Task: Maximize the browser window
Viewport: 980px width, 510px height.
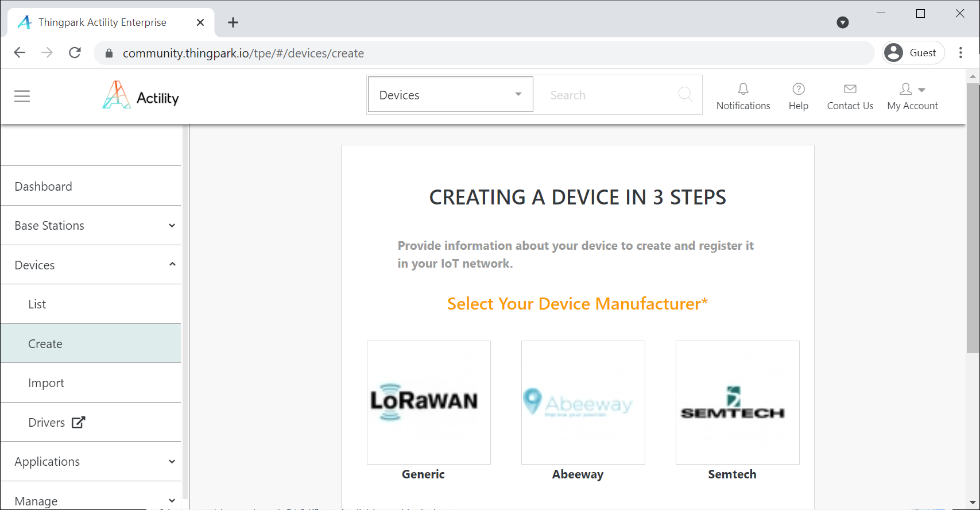Action: pos(920,13)
